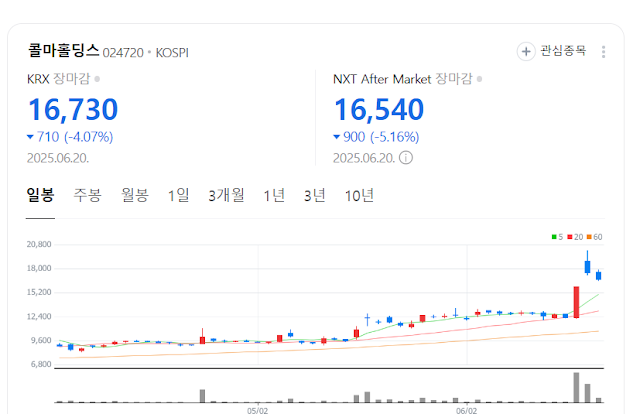The image size is (640, 414).
Task: Click the 6,800 price axis label
Action: (41, 364)
